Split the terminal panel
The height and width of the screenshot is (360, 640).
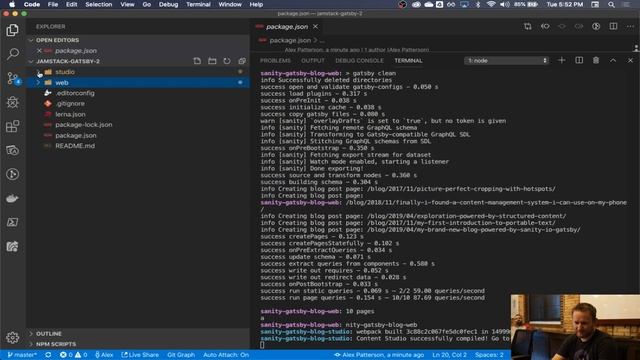tap(579, 60)
